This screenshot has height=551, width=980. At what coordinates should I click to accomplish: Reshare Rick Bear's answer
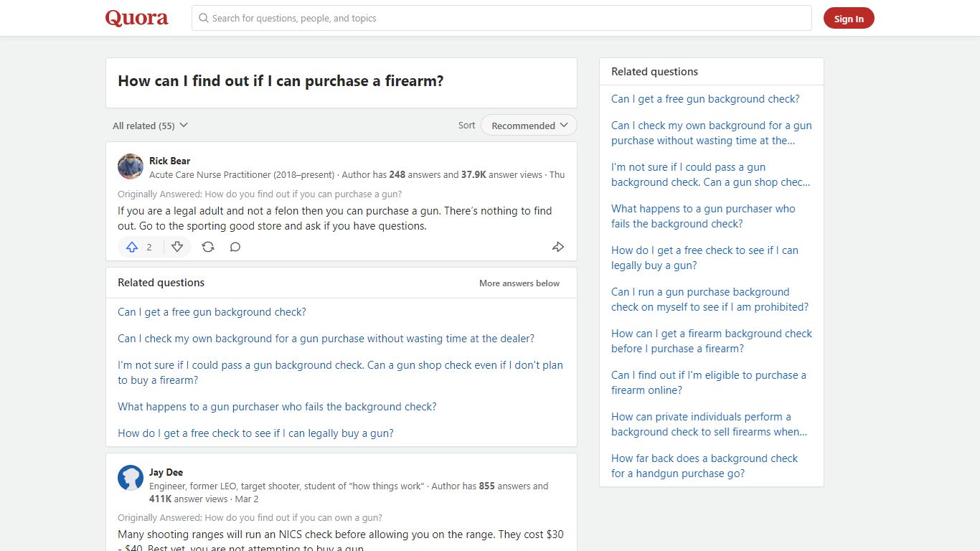pos(208,247)
